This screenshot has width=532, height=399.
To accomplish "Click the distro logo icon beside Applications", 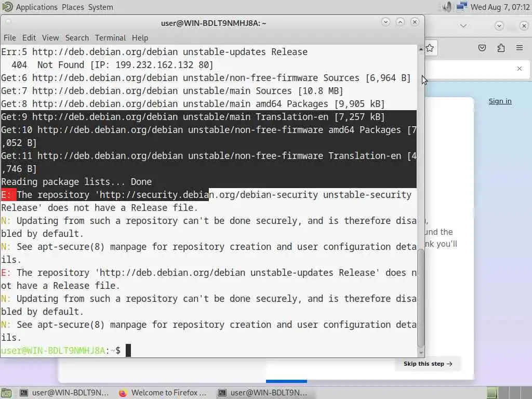I will 7,7.
